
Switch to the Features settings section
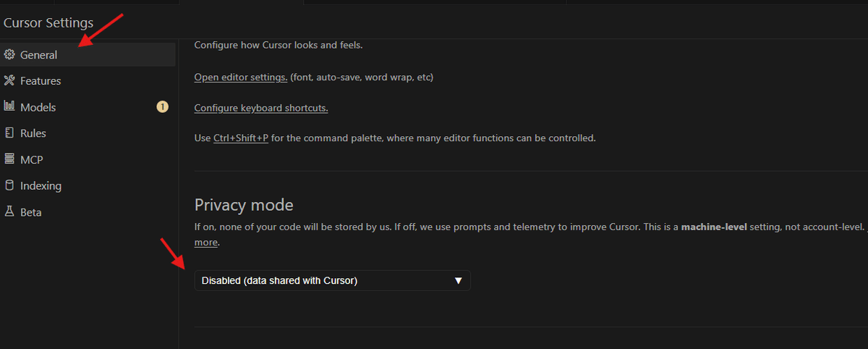point(41,81)
